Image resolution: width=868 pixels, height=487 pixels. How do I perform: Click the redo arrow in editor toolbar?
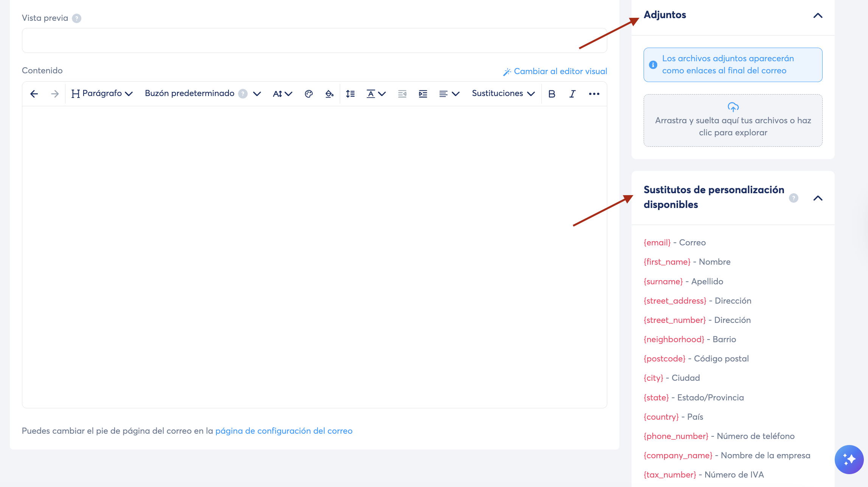tap(55, 94)
